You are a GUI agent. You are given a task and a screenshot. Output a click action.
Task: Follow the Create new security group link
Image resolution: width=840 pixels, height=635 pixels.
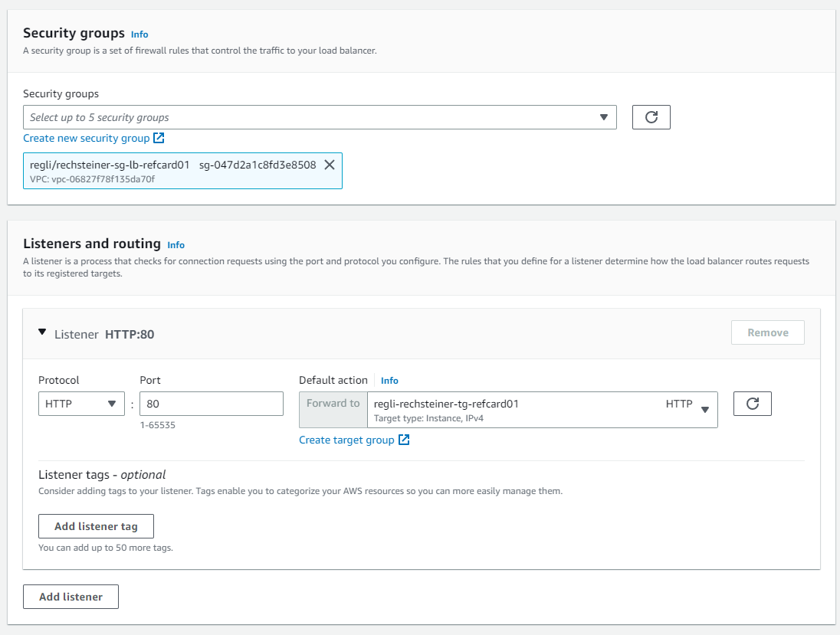click(x=86, y=139)
